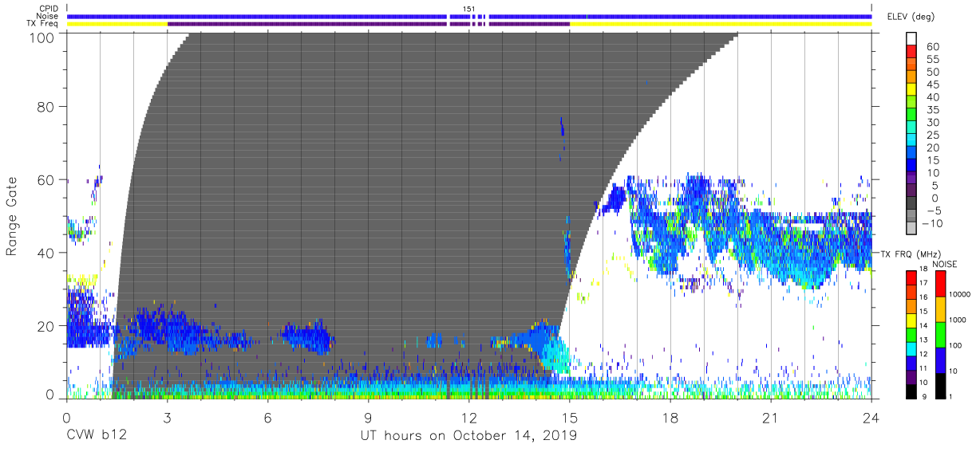Pick the blue segment of the NOISE colorbar
The image size is (980, 452).
click(942, 360)
